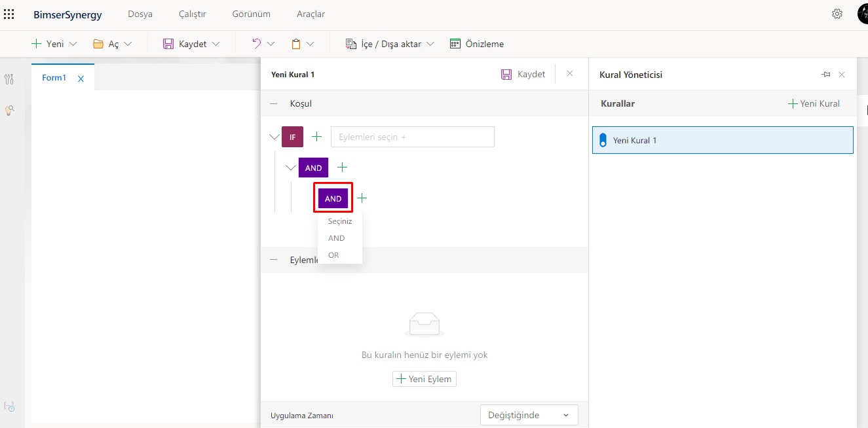Viewport: 868px width, 428px height.
Task: Open the Önizleme preview
Action: (x=477, y=44)
